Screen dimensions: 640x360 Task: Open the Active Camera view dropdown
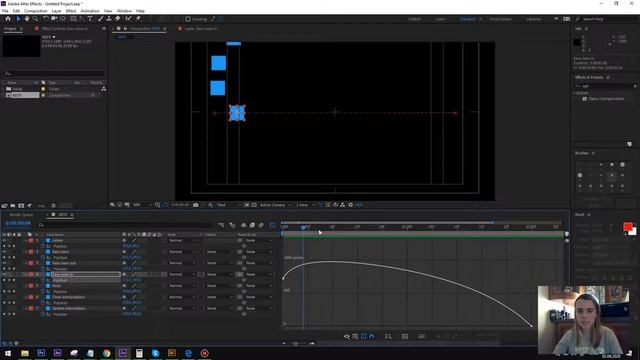[276, 205]
